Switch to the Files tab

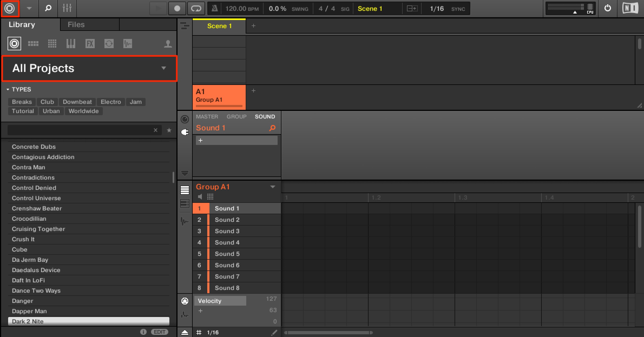click(76, 25)
